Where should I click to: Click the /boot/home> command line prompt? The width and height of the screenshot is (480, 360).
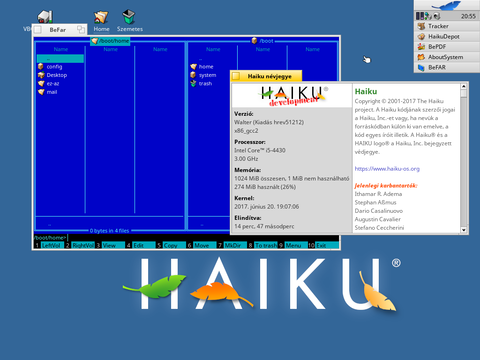tap(50, 238)
